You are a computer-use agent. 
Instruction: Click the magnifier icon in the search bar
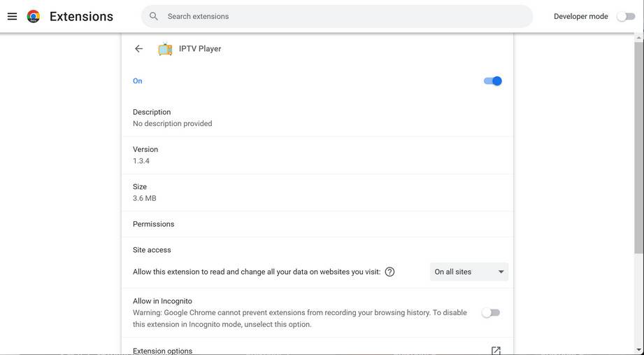(154, 16)
